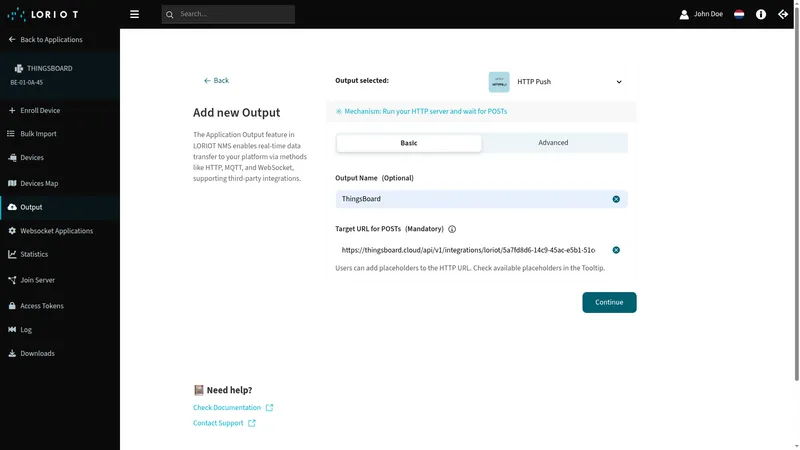Click the BE-01-0A-45 application ID

[27, 82]
